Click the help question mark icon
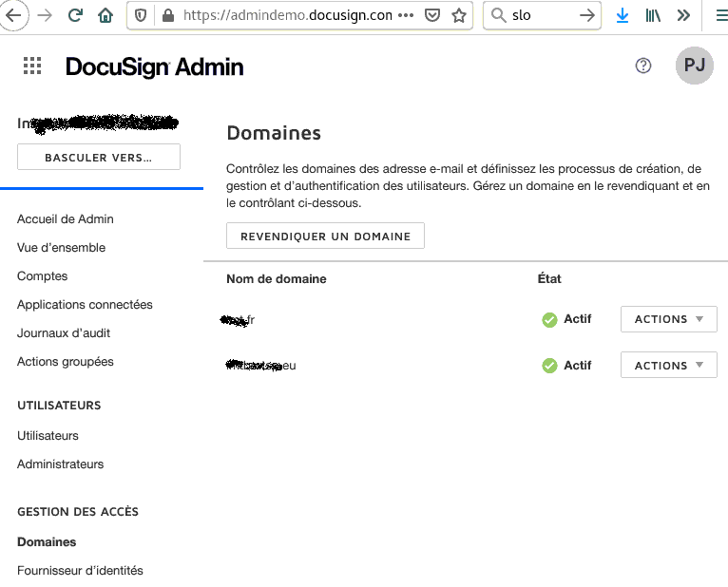 point(643,66)
